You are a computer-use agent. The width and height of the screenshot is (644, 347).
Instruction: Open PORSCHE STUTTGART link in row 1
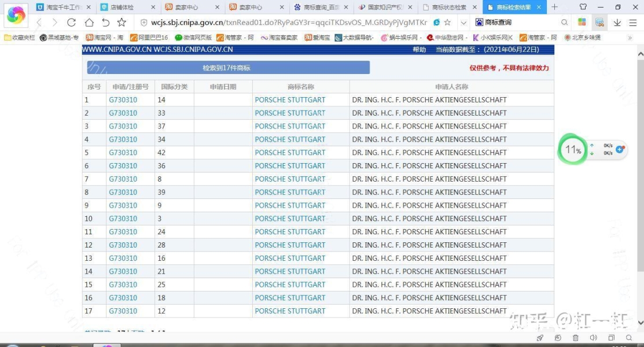click(290, 100)
